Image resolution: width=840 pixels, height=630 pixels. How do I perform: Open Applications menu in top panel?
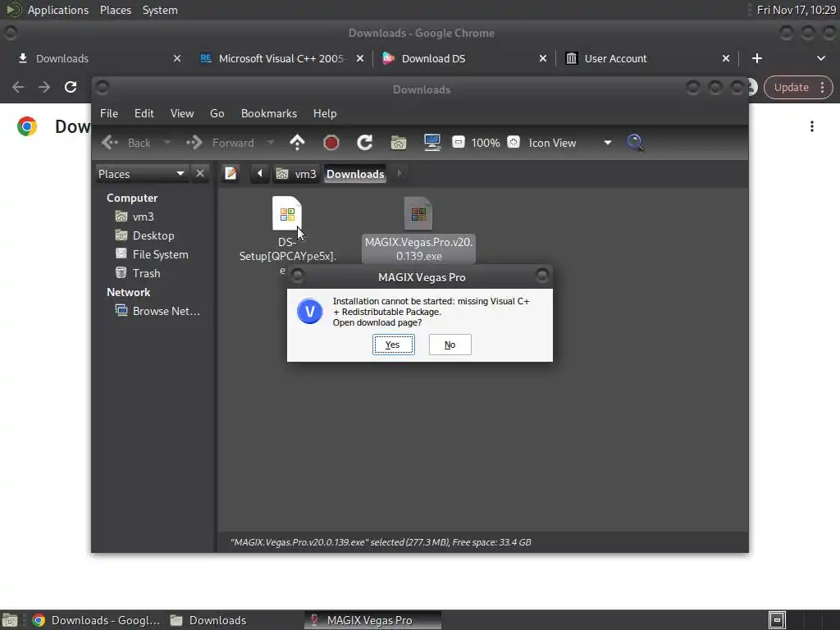point(58,10)
